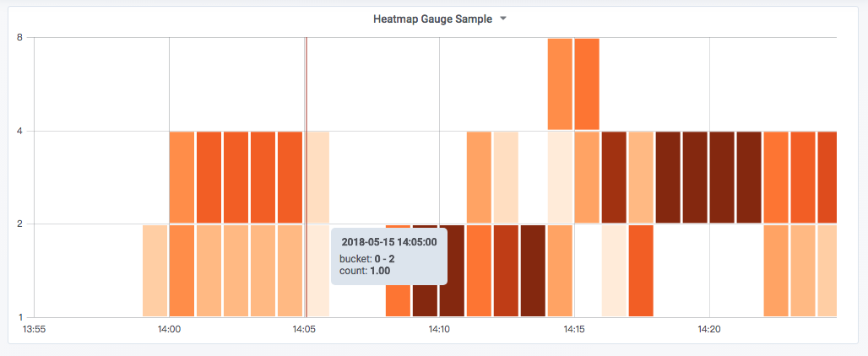
Task: Click the dark 1-2 bucket cell at 14:10
Action: (452, 270)
